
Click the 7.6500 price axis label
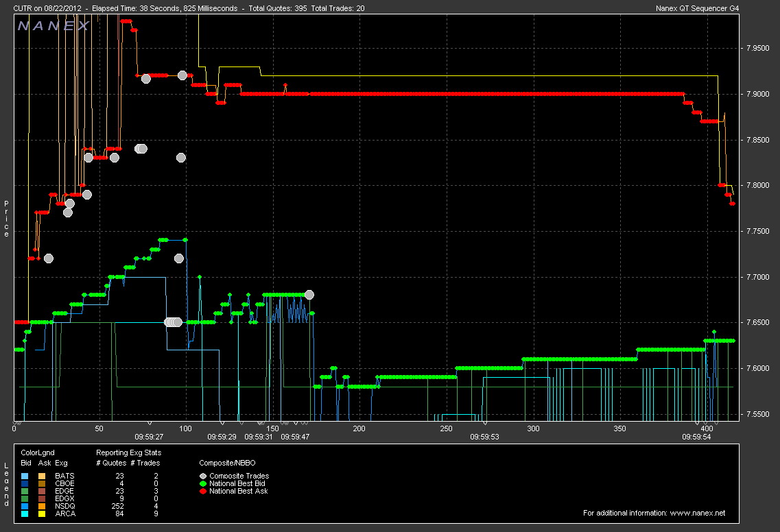(757, 323)
